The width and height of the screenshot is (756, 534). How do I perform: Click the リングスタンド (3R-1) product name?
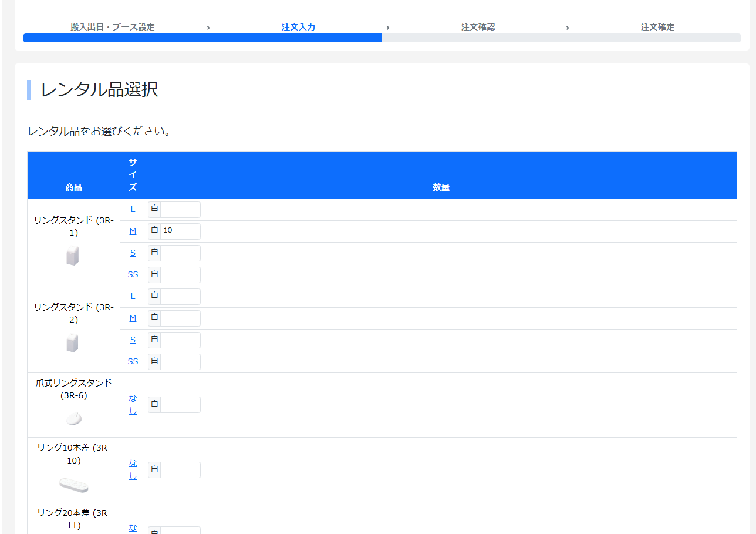[73, 226]
